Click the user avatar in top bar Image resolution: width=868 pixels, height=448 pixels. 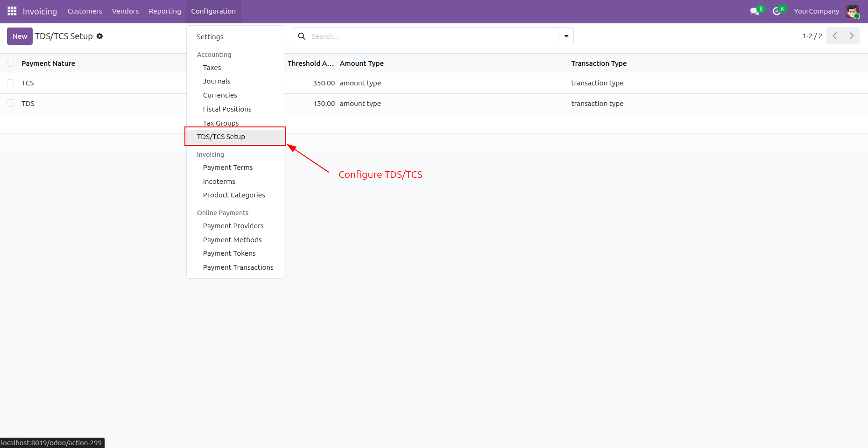pyautogui.click(x=853, y=11)
